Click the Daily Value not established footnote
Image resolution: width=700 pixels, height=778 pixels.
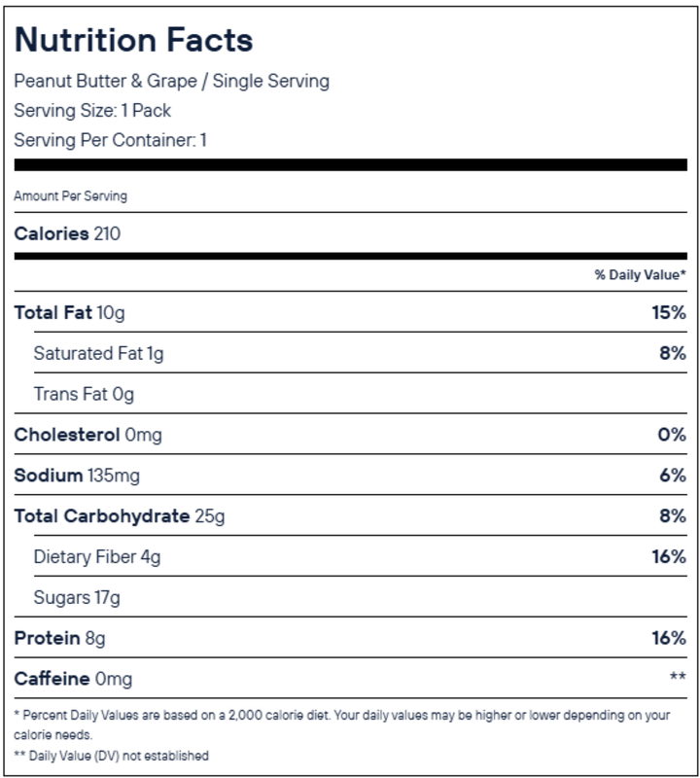coord(111,755)
